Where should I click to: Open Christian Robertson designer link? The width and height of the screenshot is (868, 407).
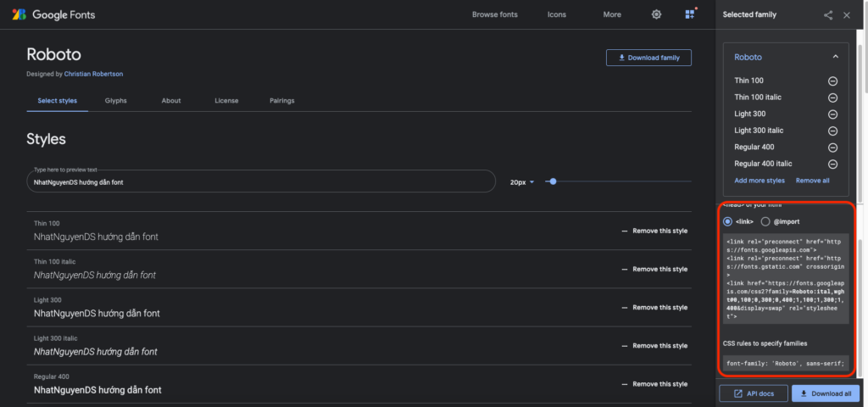tap(93, 74)
